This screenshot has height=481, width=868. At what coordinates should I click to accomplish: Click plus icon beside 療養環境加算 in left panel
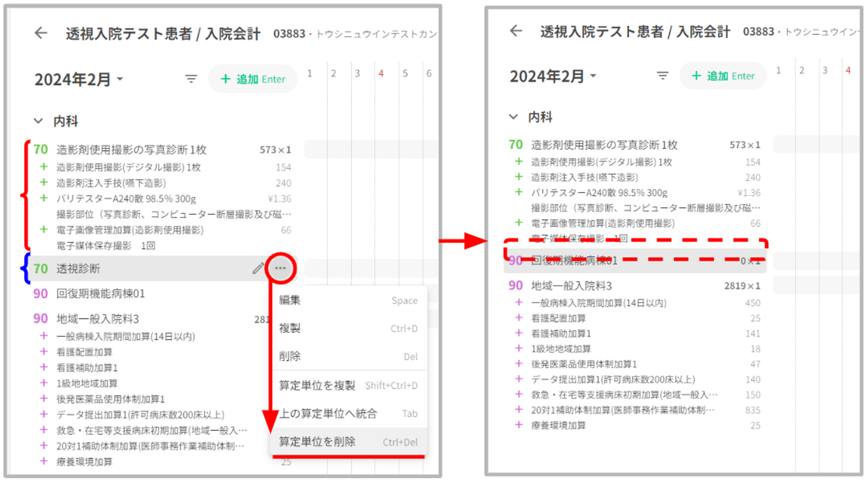click(x=44, y=461)
